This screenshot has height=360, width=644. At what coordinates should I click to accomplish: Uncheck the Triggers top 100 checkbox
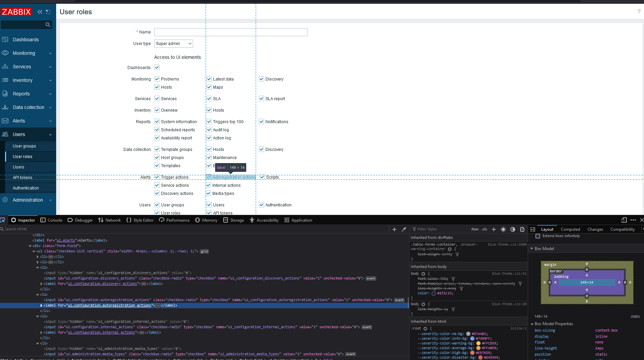(x=209, y=121)
